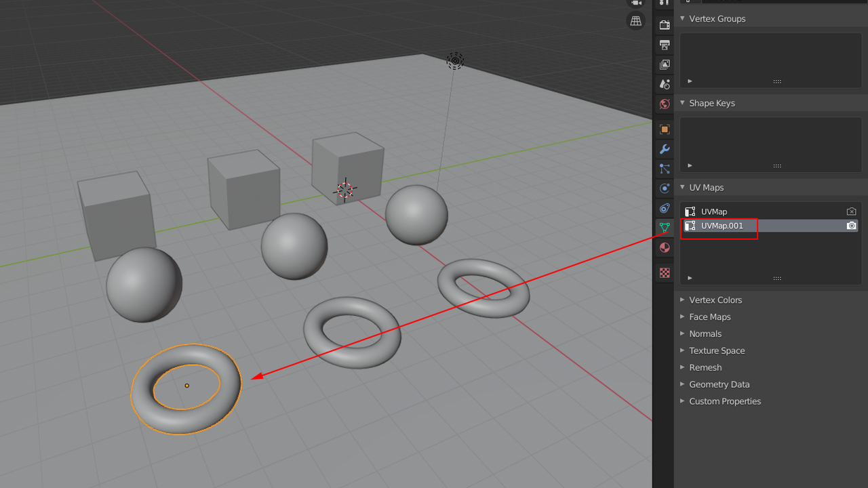868x488 pixels.
Task: Expand the Vertex Colors panel
Action: [715, 300]
